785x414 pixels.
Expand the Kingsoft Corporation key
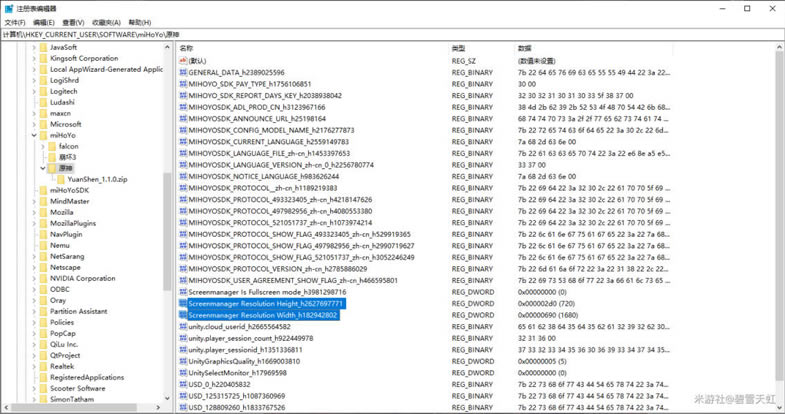(x=34, y=58)
